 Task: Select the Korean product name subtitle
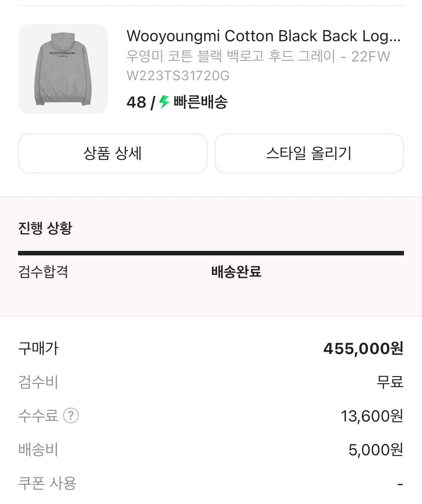258,56
